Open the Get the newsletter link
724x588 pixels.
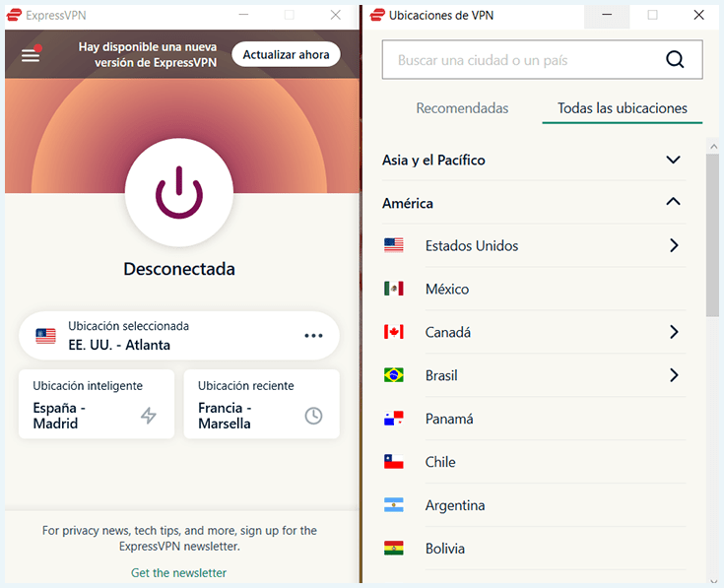pyautogui.click(x=178, y=573)
